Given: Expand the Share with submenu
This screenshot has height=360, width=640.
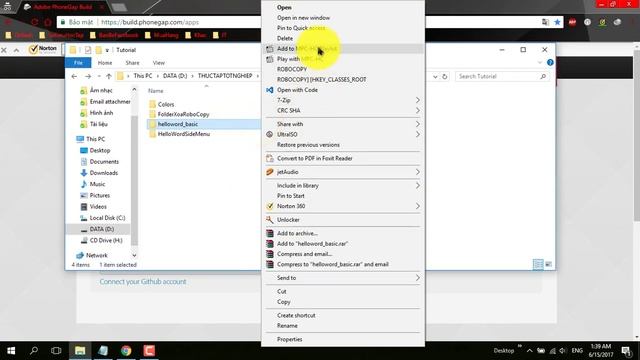Looking at the screenshot, I should (343, 124).
